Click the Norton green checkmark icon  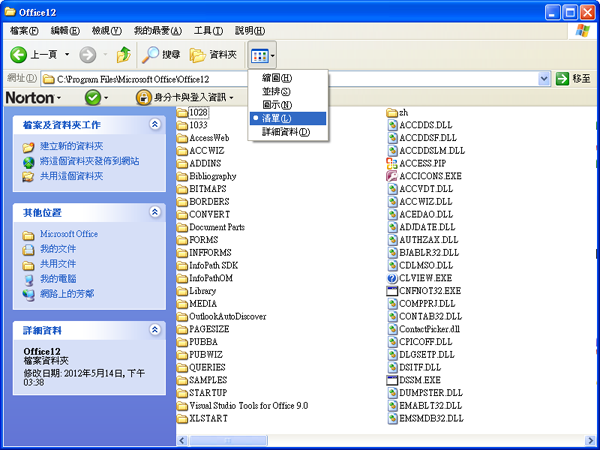click(93, 98)
